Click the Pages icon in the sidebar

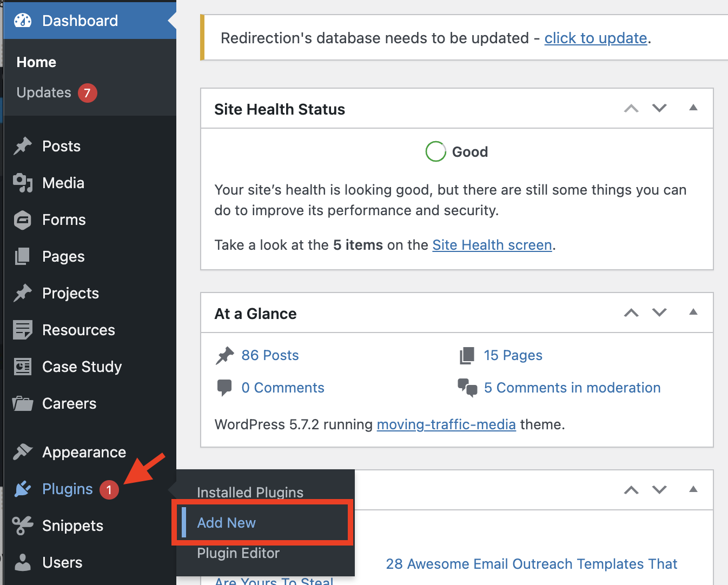[x=22, y=256]
